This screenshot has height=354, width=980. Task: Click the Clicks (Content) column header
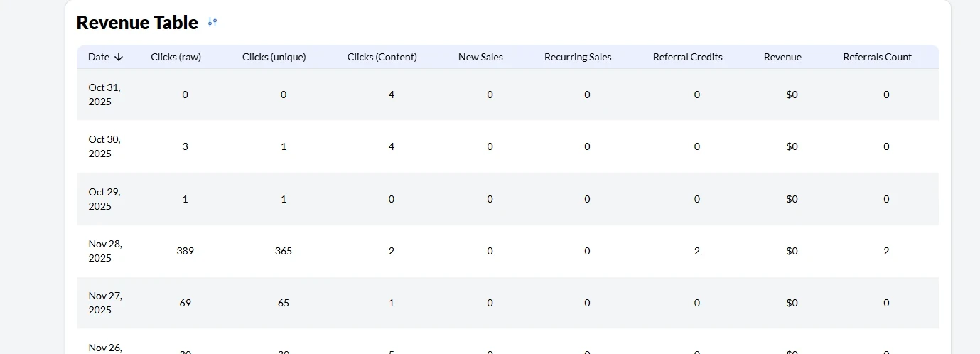point(382,57)
